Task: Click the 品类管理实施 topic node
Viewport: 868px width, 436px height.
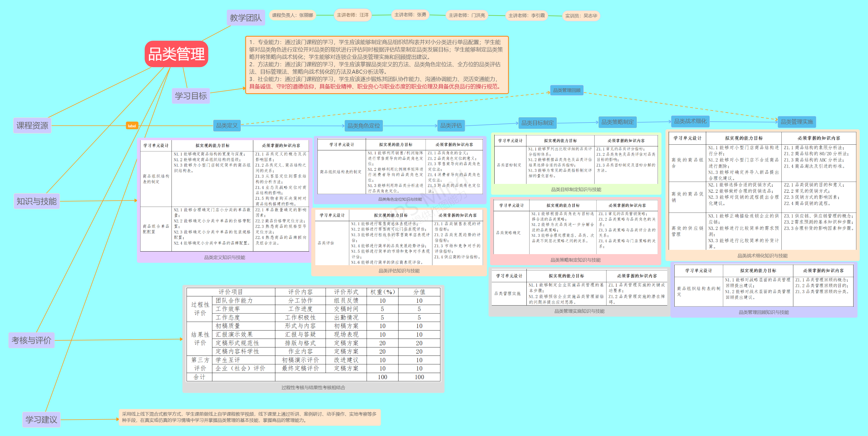Action: pos(796,122)
